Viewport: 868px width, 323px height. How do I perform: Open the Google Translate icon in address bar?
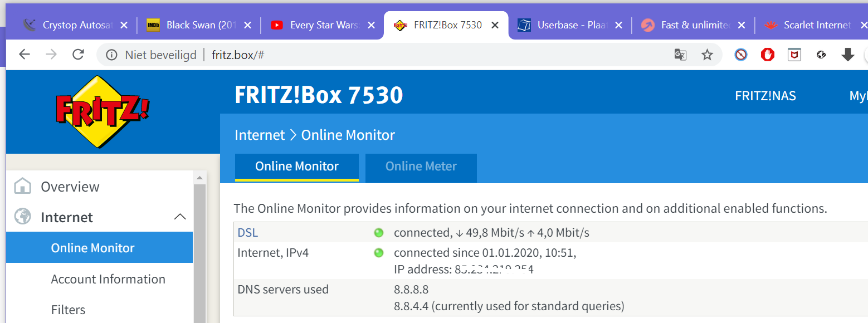click(x=680, y=55)
